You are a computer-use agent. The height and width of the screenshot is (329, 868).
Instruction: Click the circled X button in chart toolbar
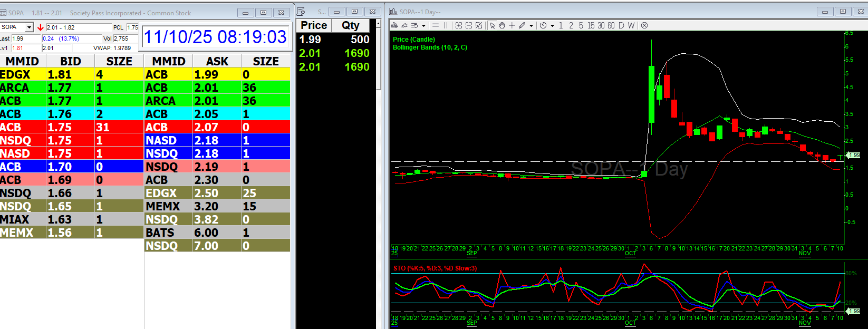coord(644,25)
